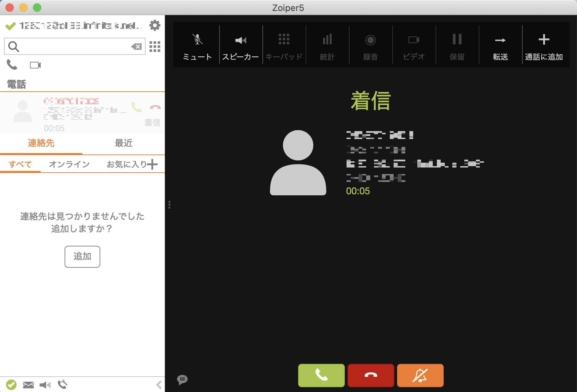Image resolution: width=577 pixels, height=392 pixels.
Task: Select the オンライン filter tab
Action: click(69, 164)
